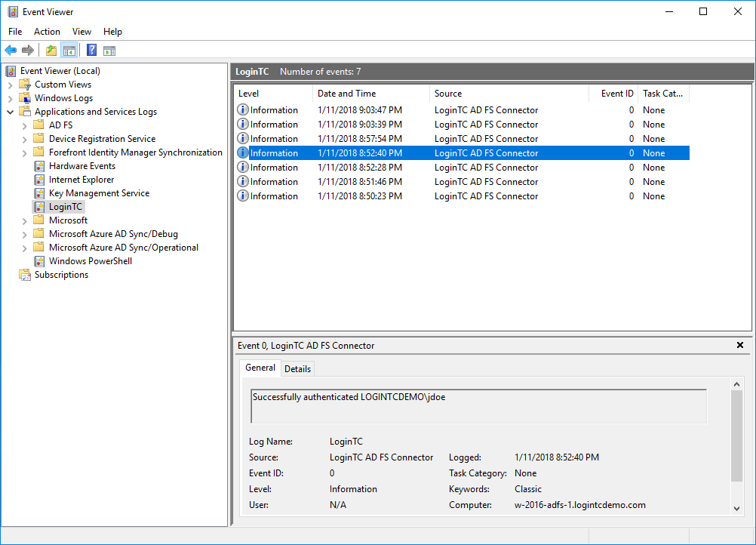Image resolution: width=756 pixels, height=545 pixels.
Task: Click the Custom Views folder icon
Action: click(x=25, y=85)
